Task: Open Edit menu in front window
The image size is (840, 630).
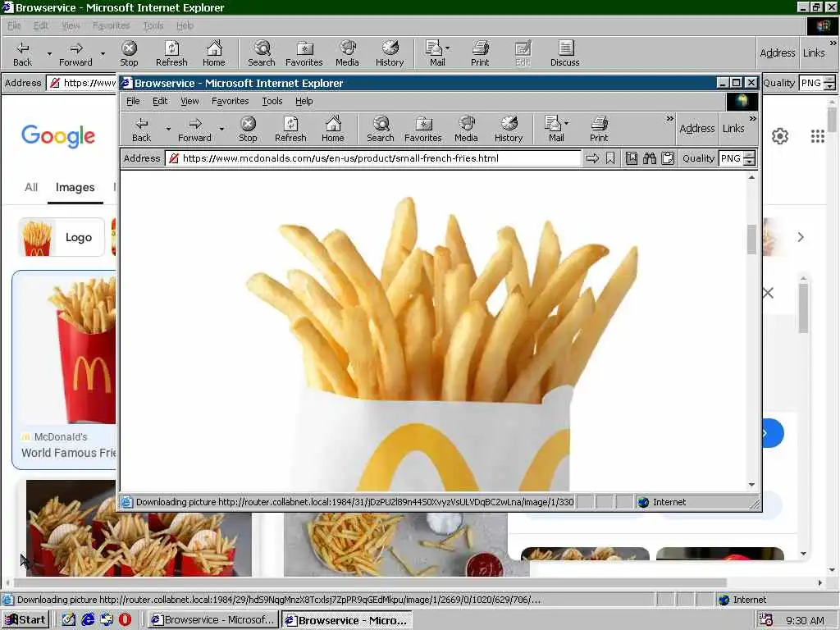Action: [x=160, y=101]
